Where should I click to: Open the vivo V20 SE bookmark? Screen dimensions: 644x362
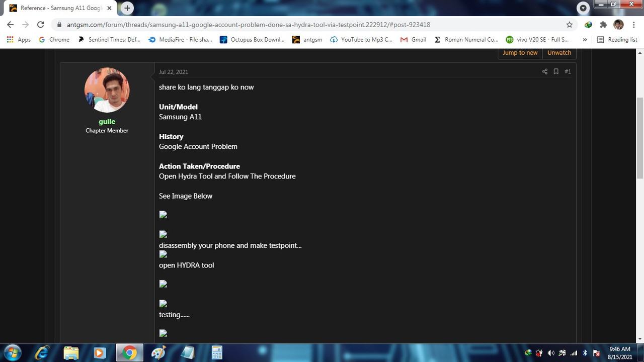click(x=537, y=40)
